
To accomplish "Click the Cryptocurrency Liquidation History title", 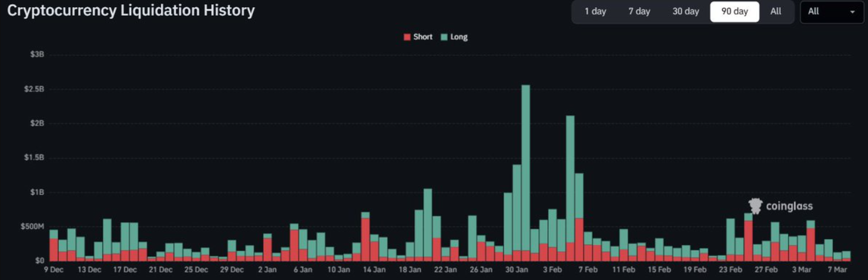I will pyautogui.click(x=131, y=11).
